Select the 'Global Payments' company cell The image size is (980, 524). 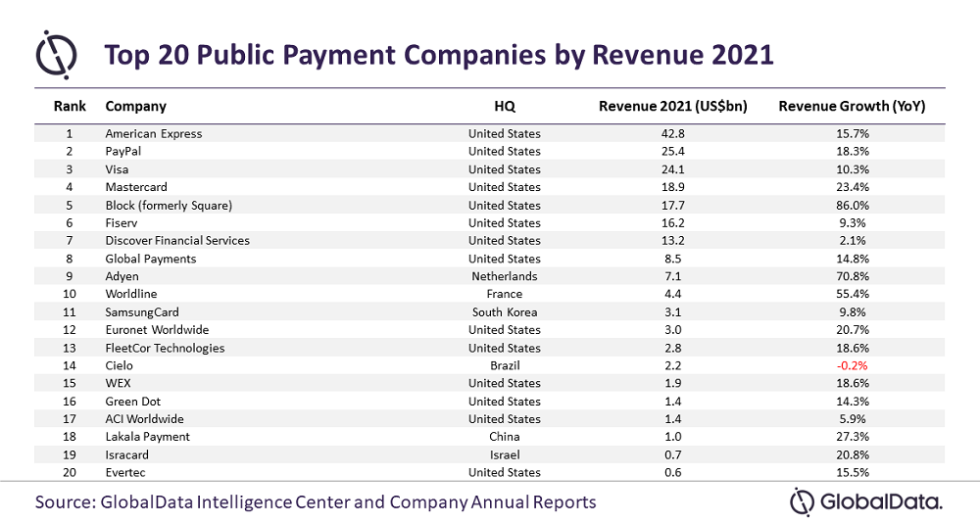pyautogui.click(x=151, y=259)
